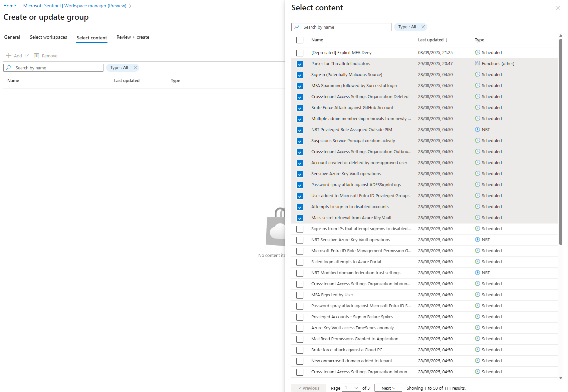Click the clock icon beside Scheduled for MFA Spamming
Screen dimensions: 568x392
[x=477, y=86]
